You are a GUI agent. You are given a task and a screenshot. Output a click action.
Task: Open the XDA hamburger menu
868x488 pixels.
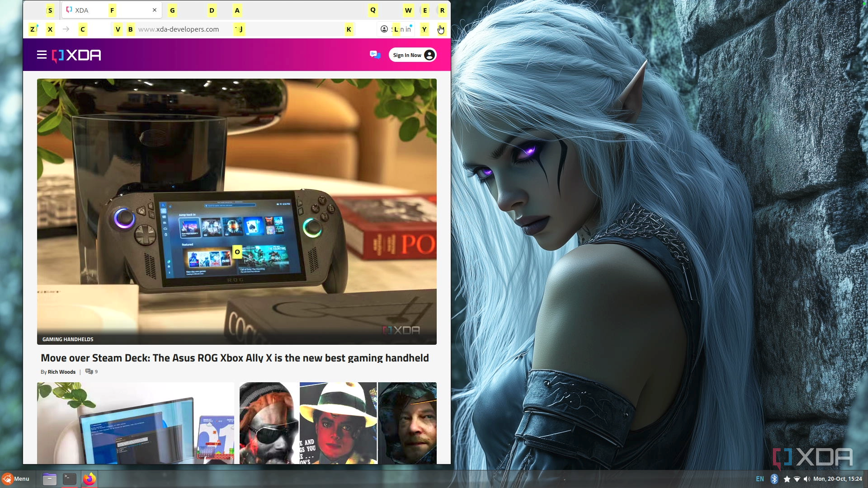(42, 55)
